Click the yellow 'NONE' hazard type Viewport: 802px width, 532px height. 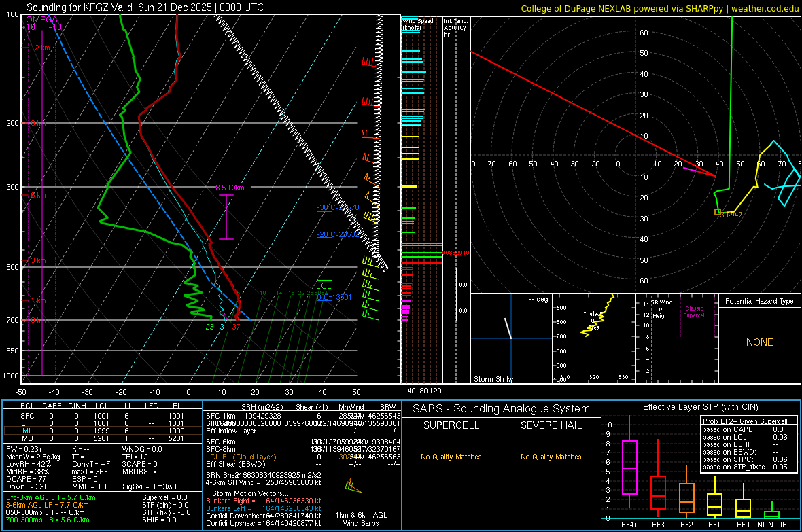(759, 342)
